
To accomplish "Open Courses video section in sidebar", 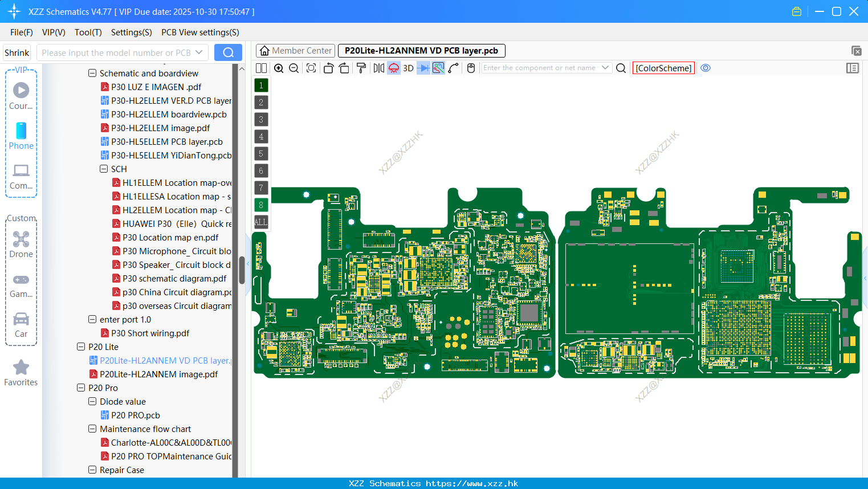I will pos(21,96).
